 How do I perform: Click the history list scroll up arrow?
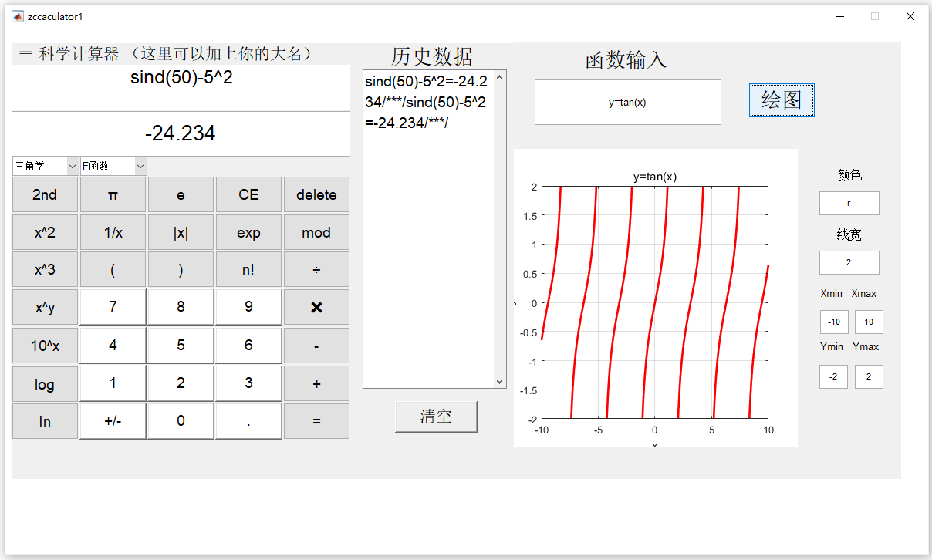(x=499, y=76)
